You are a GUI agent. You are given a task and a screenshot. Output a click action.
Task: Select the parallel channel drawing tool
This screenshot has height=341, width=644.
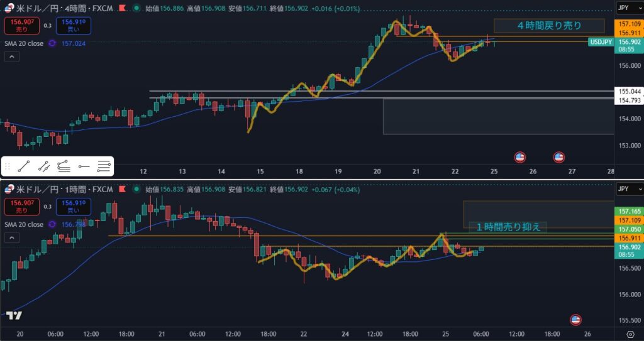pos(43,166)
